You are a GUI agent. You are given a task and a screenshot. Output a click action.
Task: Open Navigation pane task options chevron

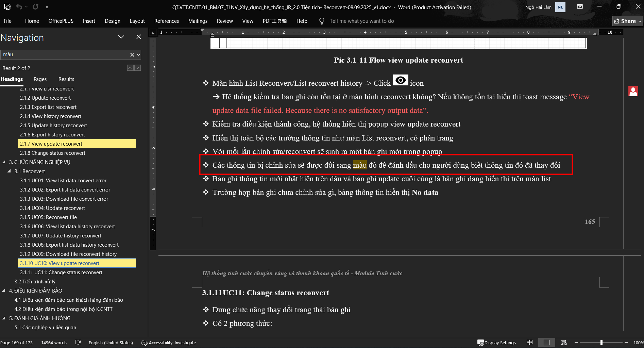click(x=121, y=37)
